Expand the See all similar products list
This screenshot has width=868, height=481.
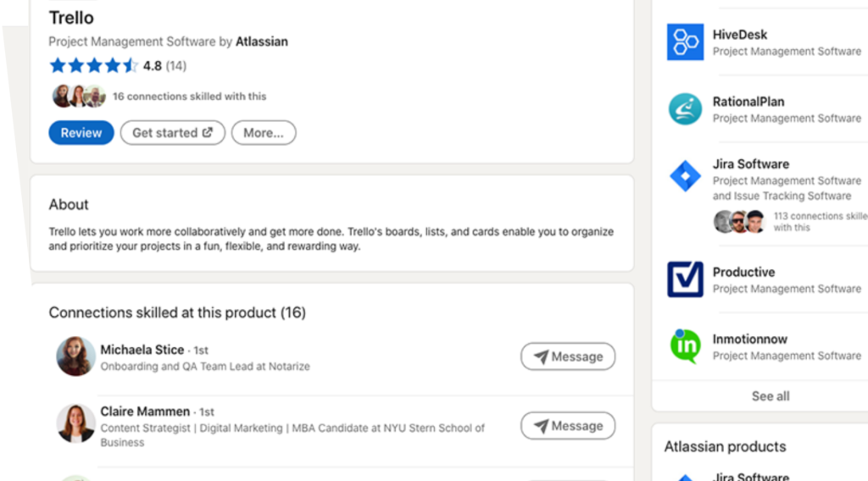pyautogui.click(x=770, y=395)
